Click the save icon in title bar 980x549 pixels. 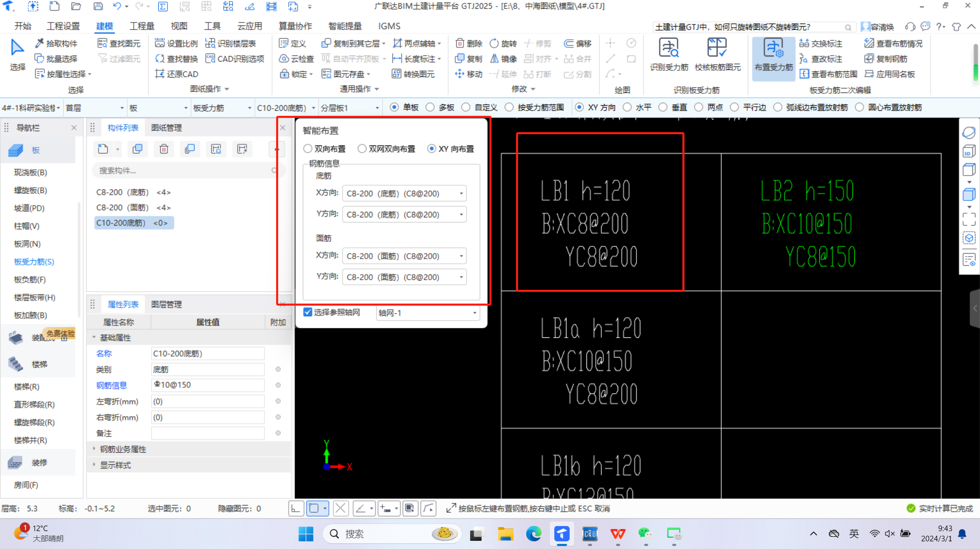98,7
